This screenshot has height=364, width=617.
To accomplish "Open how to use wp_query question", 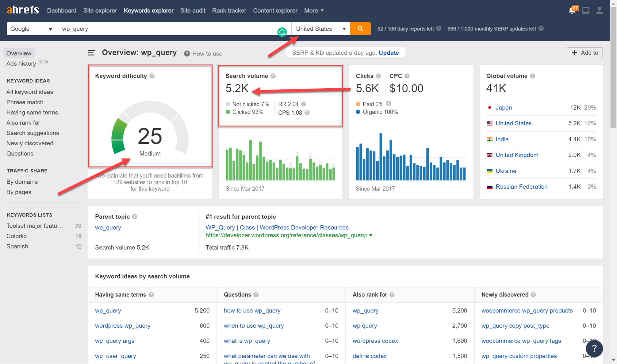I will coord(252,311).
